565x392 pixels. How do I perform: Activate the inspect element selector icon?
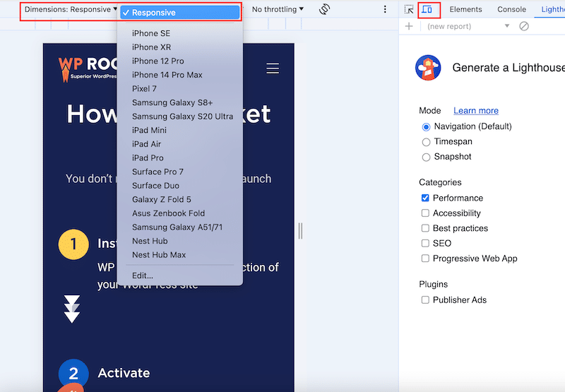click(409, 9)
